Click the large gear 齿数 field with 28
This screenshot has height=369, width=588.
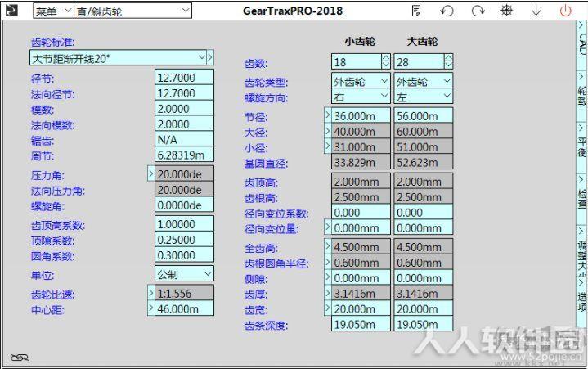(x=419, y=61)
